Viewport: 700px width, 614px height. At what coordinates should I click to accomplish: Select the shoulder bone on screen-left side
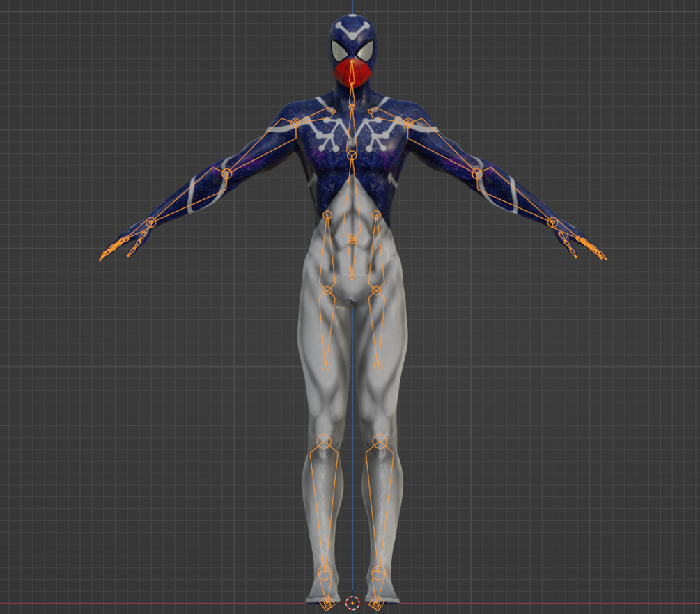tap(313, 117)
